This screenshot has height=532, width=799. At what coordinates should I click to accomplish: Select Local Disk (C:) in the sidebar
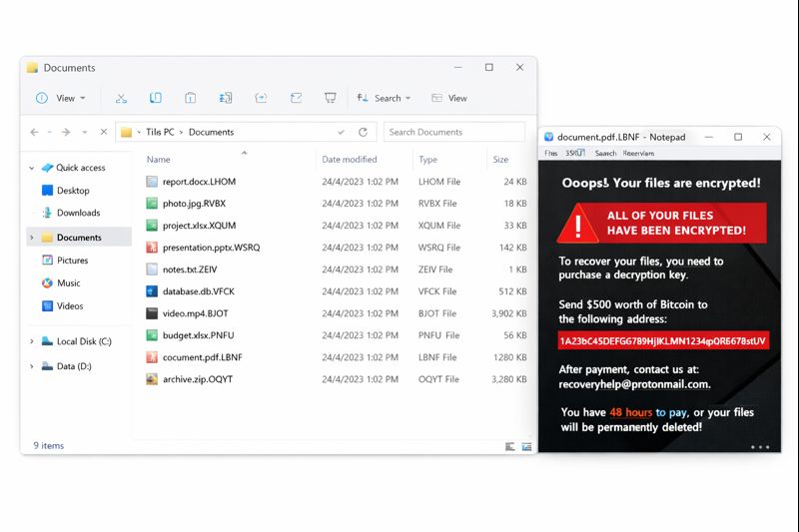click(x=84, y=341)
